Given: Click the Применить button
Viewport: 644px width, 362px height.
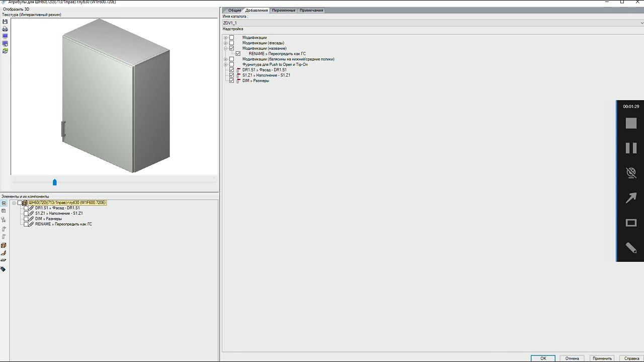Looking at the screenshot, I should [x=602, y=358].
